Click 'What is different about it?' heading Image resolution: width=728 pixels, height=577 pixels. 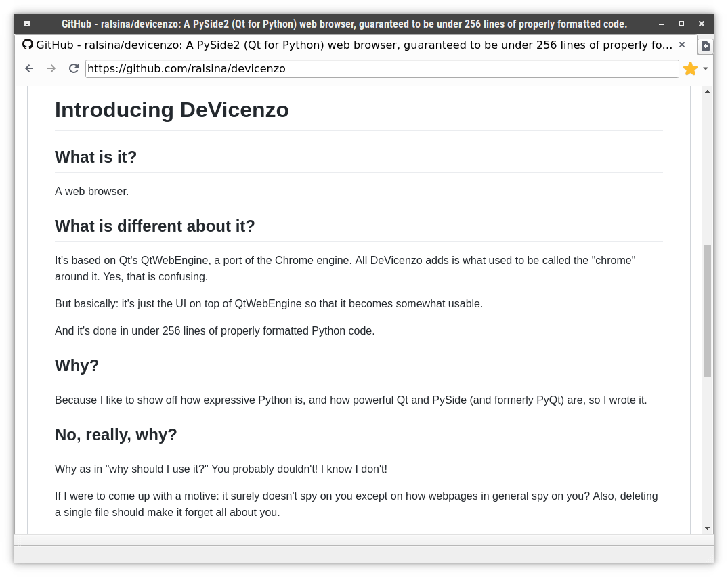click(x=154, y=226)
